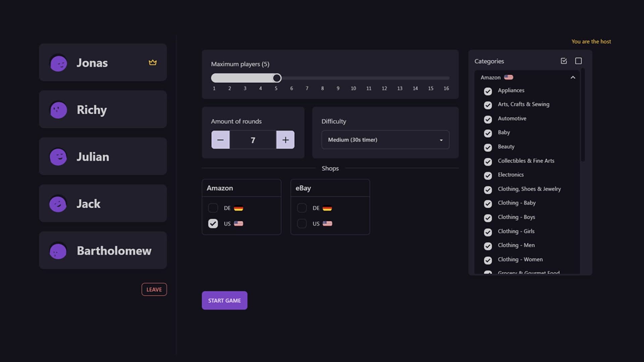Select Julian's player card
The width and height of the screenshot is (644, 362).
(103, 156)
